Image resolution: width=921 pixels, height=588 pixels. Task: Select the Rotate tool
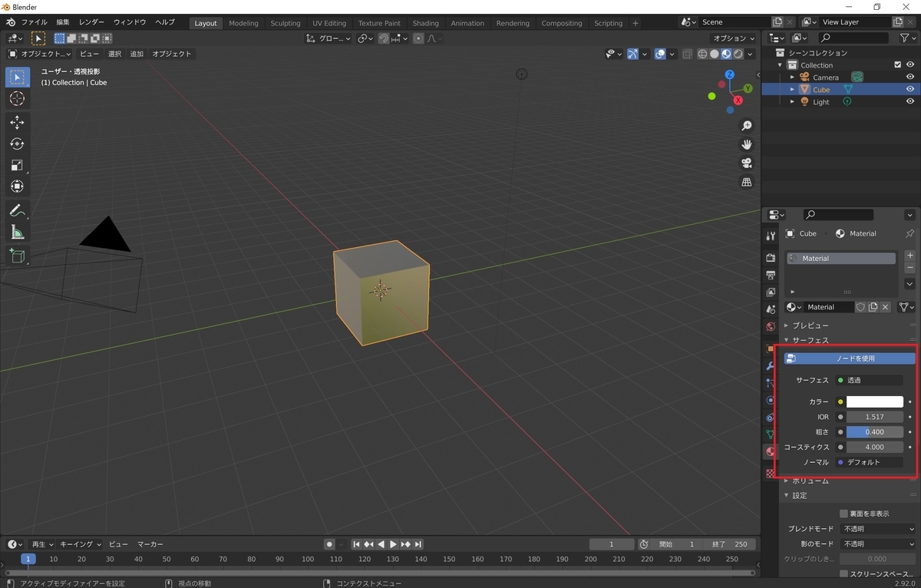click(x=17, y=144)
